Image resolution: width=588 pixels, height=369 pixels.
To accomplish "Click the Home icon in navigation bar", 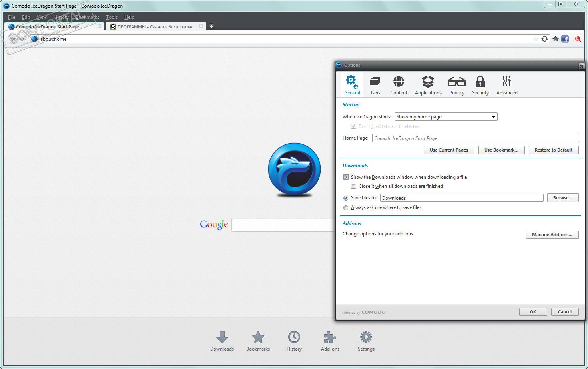I will click(555, 39).
